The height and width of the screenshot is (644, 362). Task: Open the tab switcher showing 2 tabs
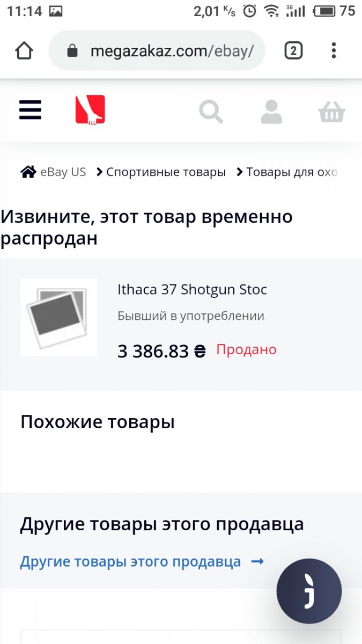[x=293, y=51]
